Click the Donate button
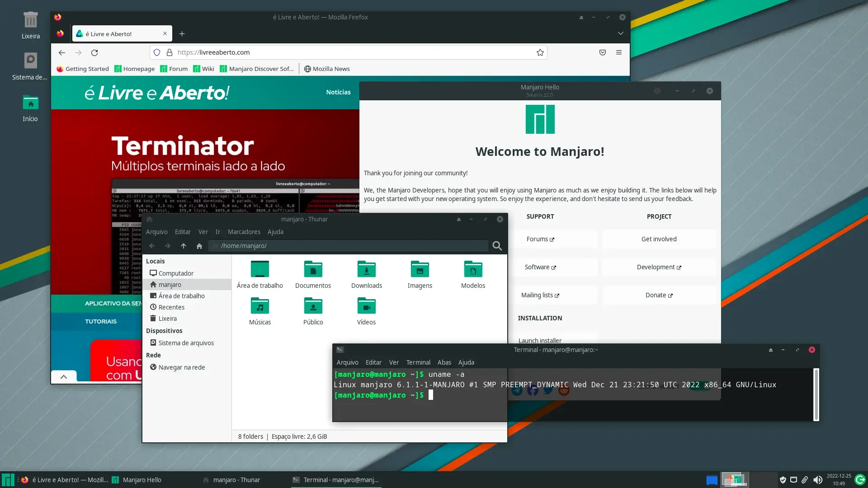Image resolution: width=868 pixels, height=488 pixels. point(659,295)
